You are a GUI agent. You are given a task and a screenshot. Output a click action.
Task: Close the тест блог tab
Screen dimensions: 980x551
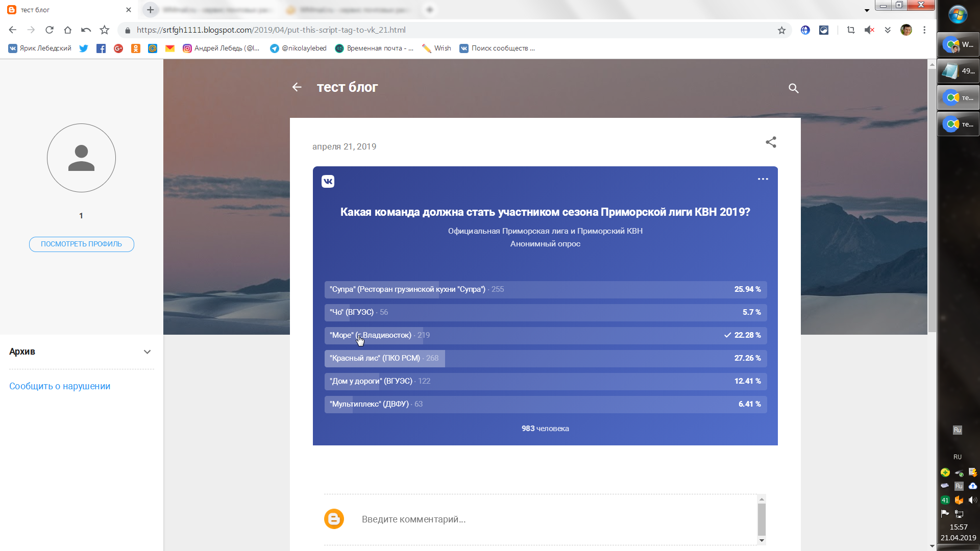point(129,10)
